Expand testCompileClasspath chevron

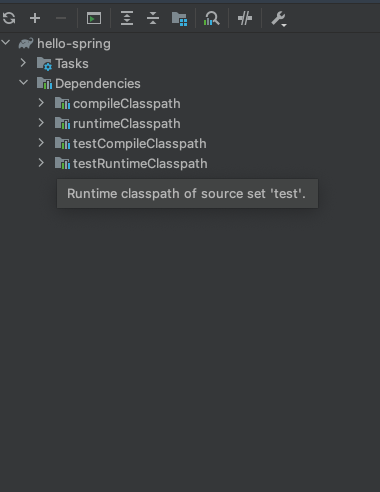41,143
